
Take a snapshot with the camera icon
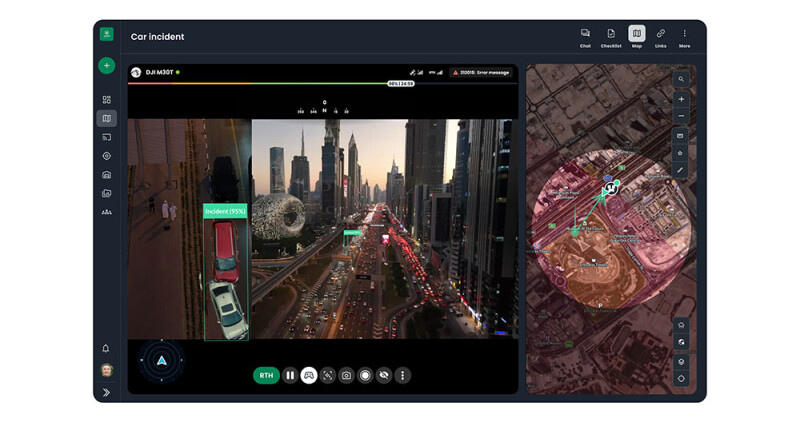click(x=346, y=375)
